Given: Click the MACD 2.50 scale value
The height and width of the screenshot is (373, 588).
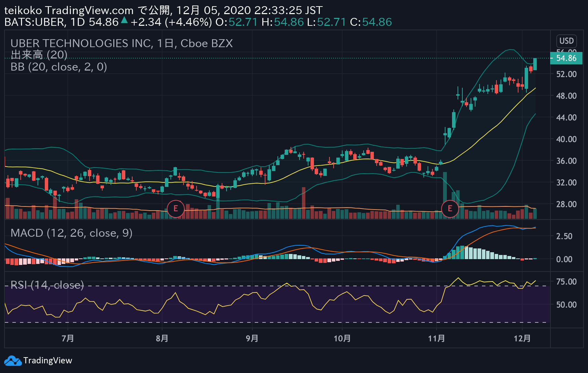Looking at the screenshot, I should [x=564, y=236].
